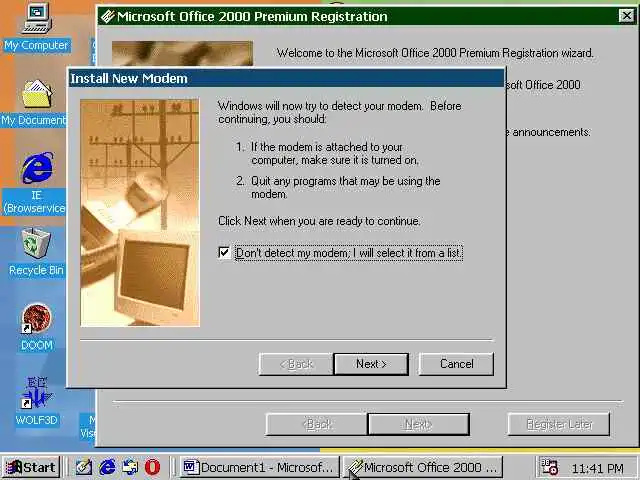Click Next in Install New Modem dialog
This screenshot has height=480, width=640.
tap(371, 364)
